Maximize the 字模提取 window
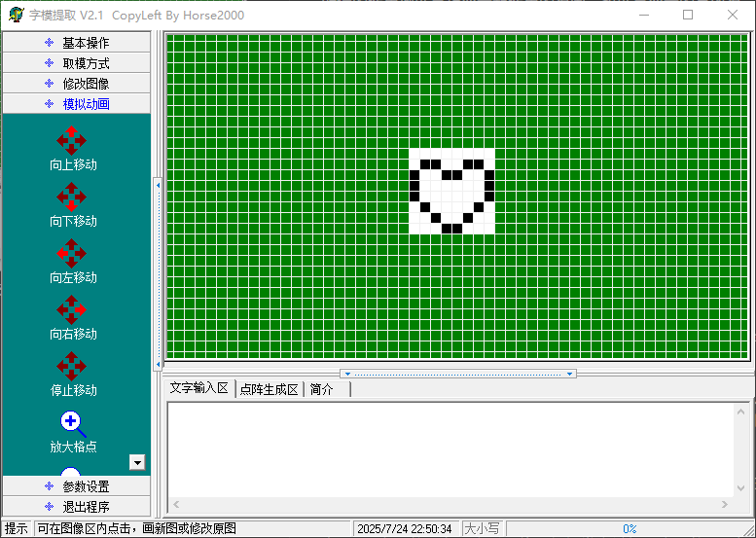The width and height of the screenshot is (756, 538). [x=688, y=15]
